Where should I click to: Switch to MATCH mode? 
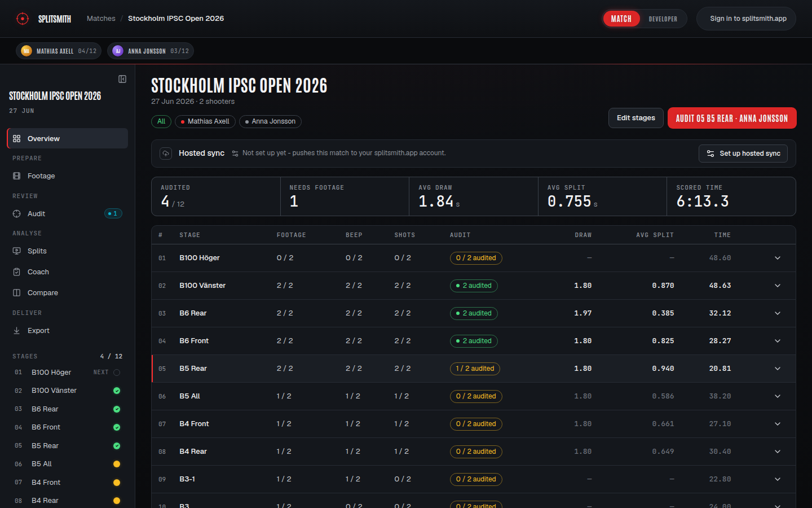pyautogui.click(x=621, y=19)
